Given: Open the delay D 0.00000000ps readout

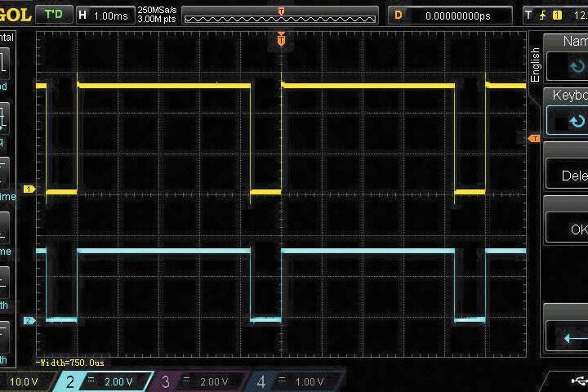Looking at the screenshot, I should [452, 16].
